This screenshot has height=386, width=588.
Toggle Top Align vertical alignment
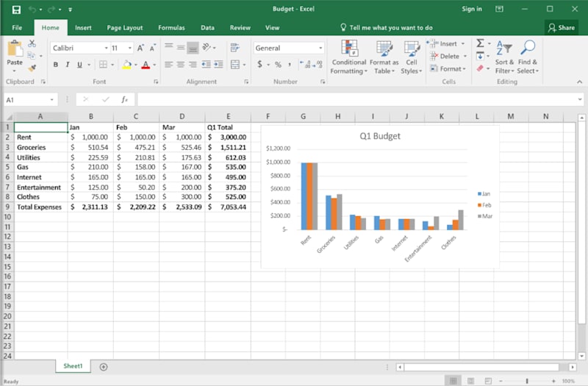click(169, 47)
